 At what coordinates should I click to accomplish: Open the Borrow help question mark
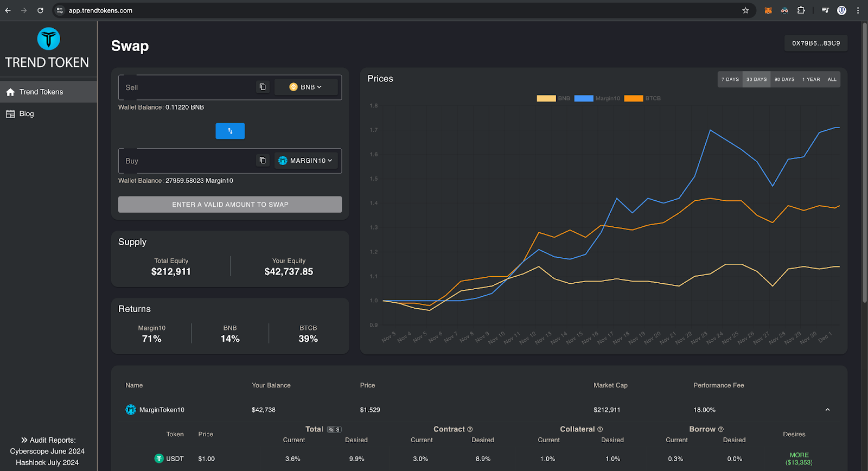tap(720, 429)
